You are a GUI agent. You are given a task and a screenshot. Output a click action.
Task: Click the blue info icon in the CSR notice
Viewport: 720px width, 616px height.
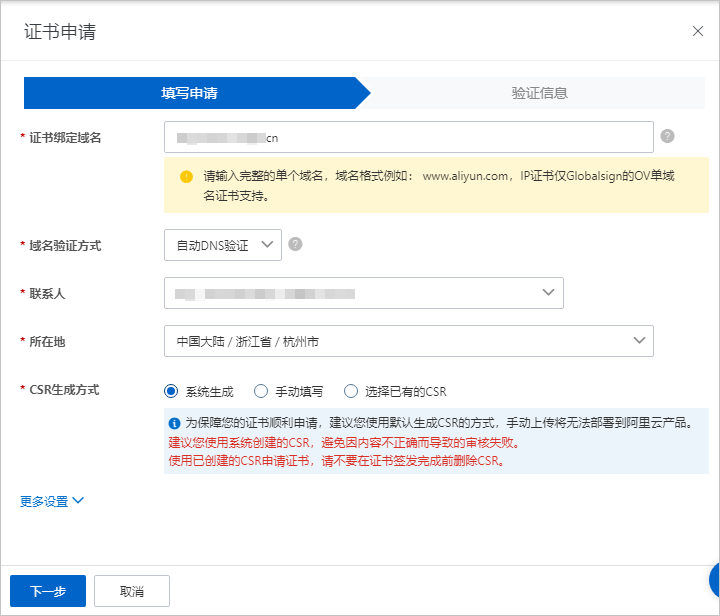(174, 423)
